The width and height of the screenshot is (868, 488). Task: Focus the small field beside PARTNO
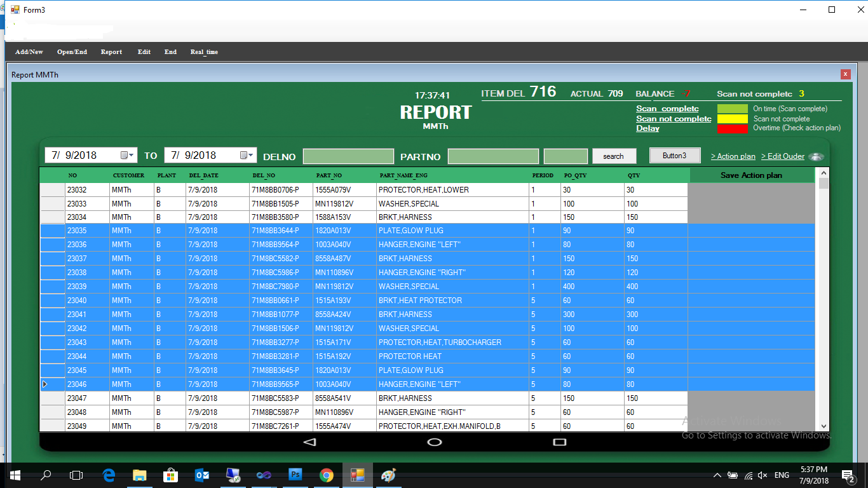pyautogui.click(x=566, y=156)
